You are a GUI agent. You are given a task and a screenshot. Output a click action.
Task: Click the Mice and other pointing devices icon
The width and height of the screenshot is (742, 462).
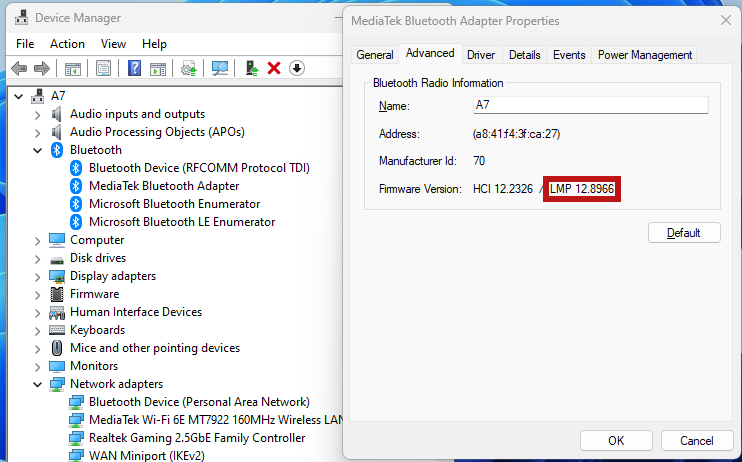click(57, 348)
